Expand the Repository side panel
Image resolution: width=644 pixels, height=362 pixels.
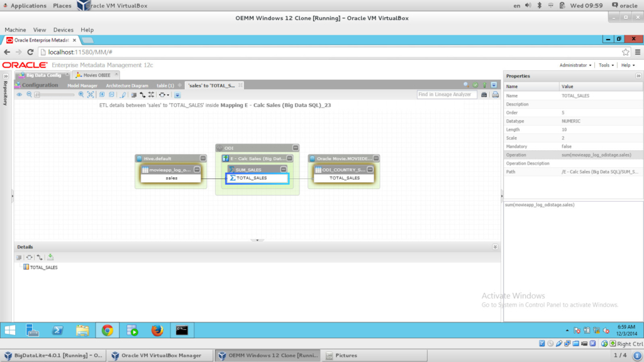pyautogui.click(x=6, y=76)
